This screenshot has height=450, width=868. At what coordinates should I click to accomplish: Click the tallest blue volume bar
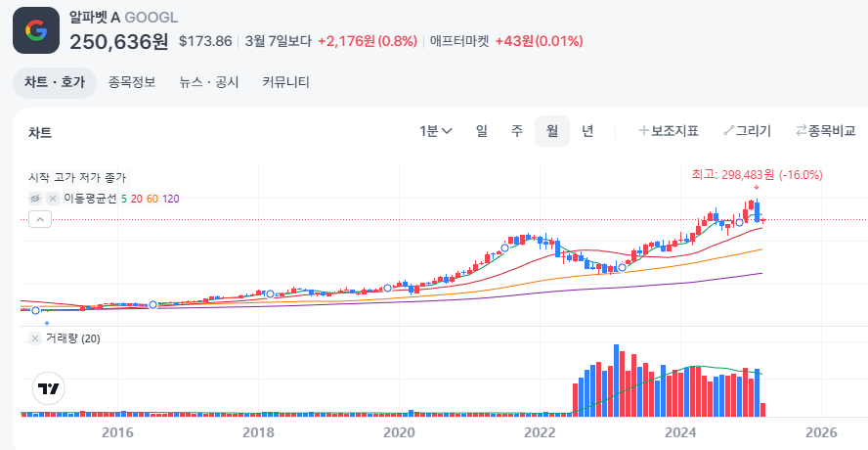pyautogui.click(x=616, y=381)
